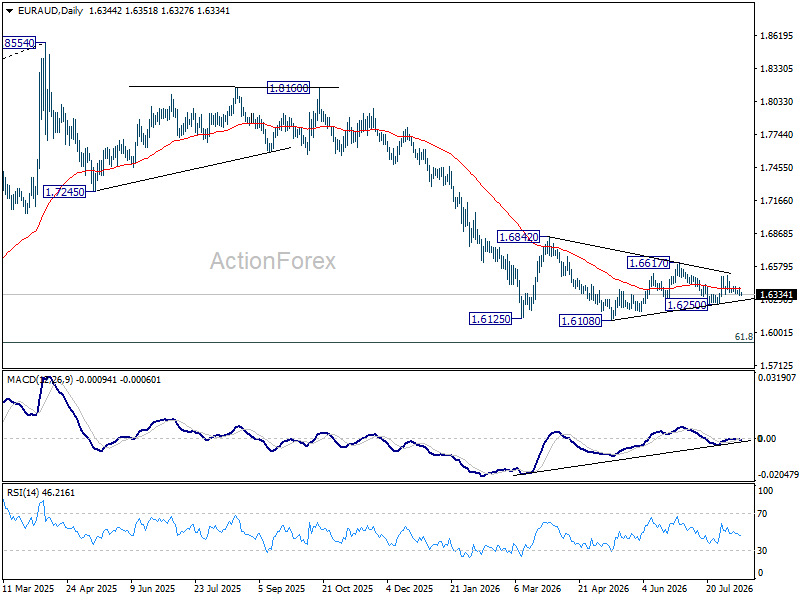
Task: Select the 1.66170 price label
Action: [648, 263]
